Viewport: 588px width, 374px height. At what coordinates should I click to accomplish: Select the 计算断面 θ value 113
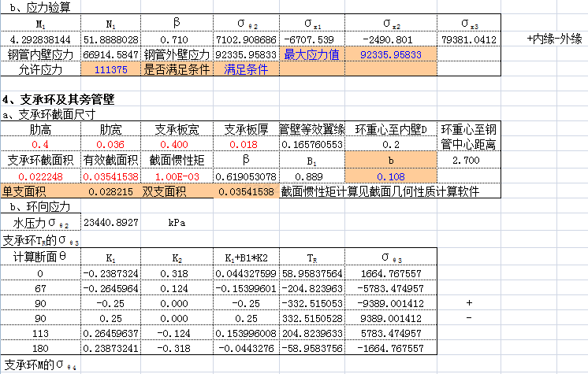pyautogui.click(x=39, y=333)
